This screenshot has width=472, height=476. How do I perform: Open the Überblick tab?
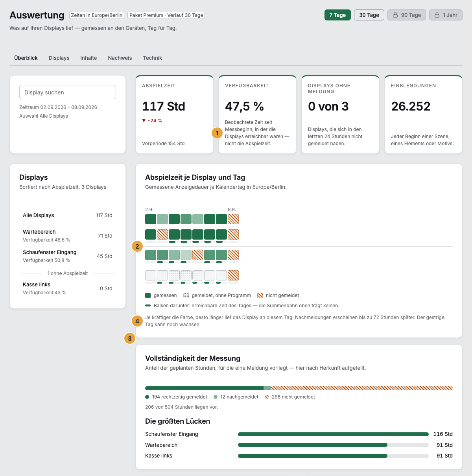pyautogui.click(x=26, y=58)
